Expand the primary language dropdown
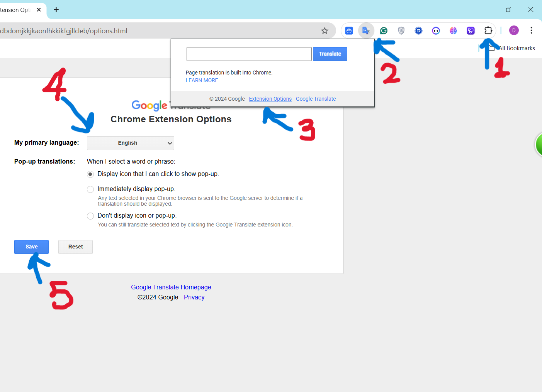The width and height of the screenshot is (542, 392). (x=131, y=143)
